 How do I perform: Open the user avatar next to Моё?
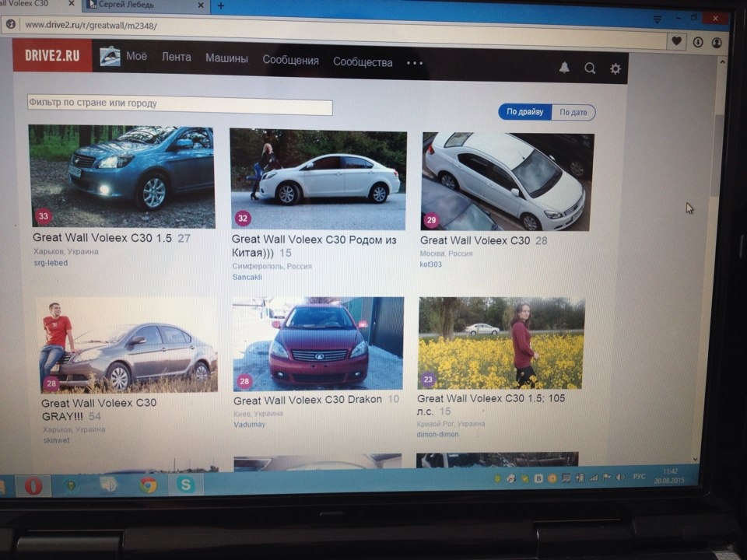pyautogui.click(x=110, y=56)
